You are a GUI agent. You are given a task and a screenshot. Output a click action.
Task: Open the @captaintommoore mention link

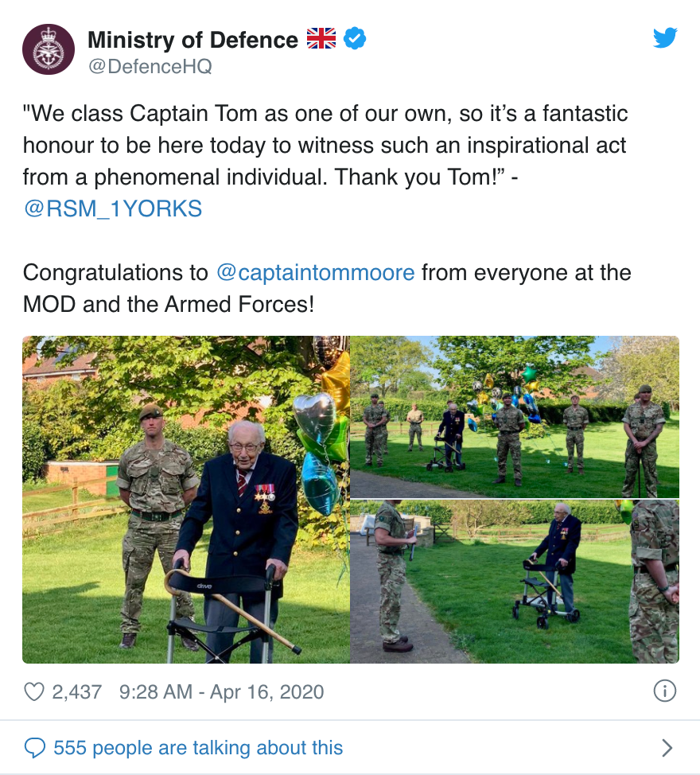[315, 273]
